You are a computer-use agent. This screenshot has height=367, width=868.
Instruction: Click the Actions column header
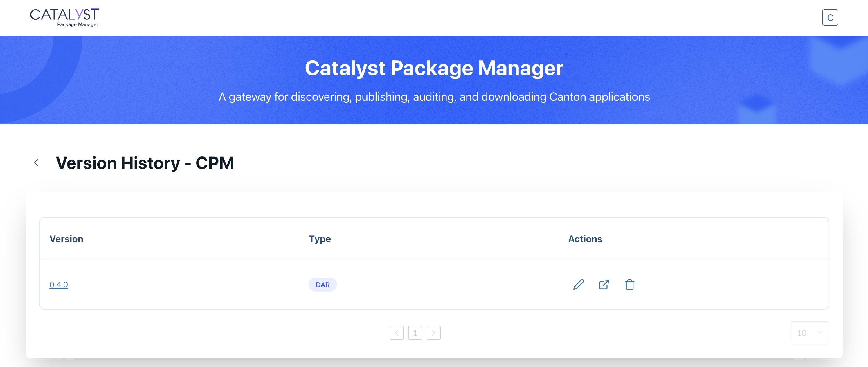[x=585, y=239]
